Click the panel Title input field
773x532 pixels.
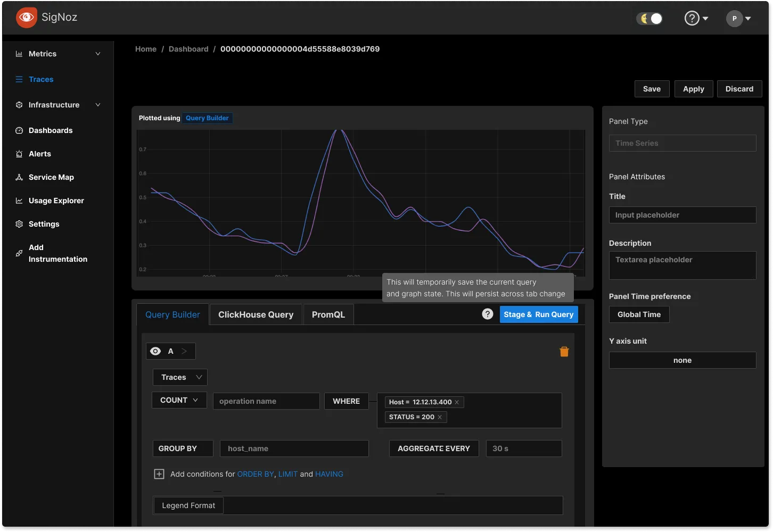point(682,215)
